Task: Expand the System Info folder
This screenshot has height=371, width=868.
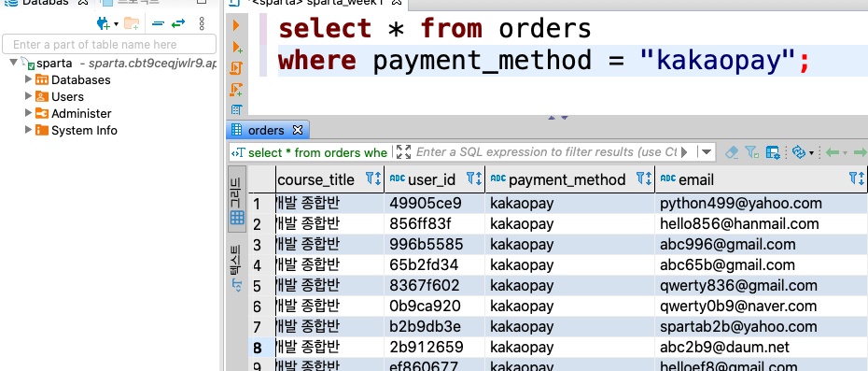Action: click(x=29, y=130)
